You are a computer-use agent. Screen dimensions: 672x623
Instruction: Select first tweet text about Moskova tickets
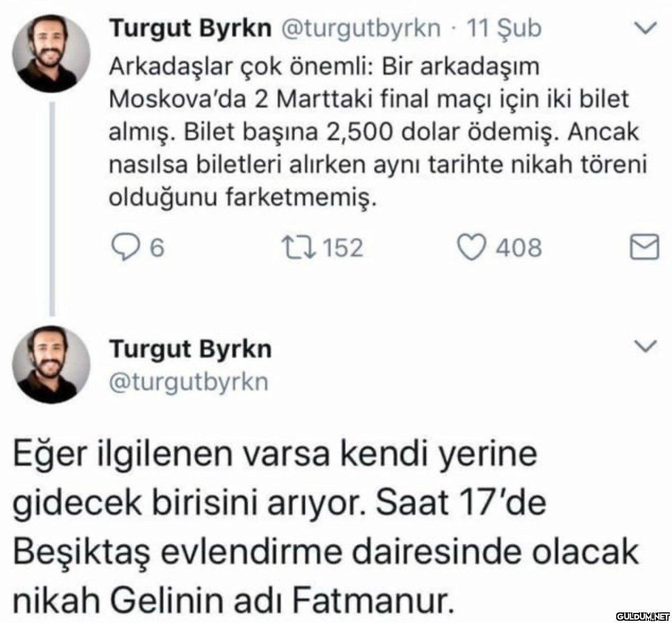[378, 133]
